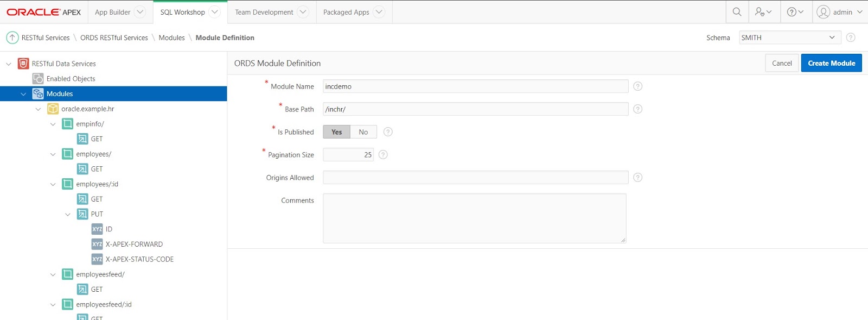Click GET handler icon under empinfo/
The image size is (868, 320).
coord(82,139)
